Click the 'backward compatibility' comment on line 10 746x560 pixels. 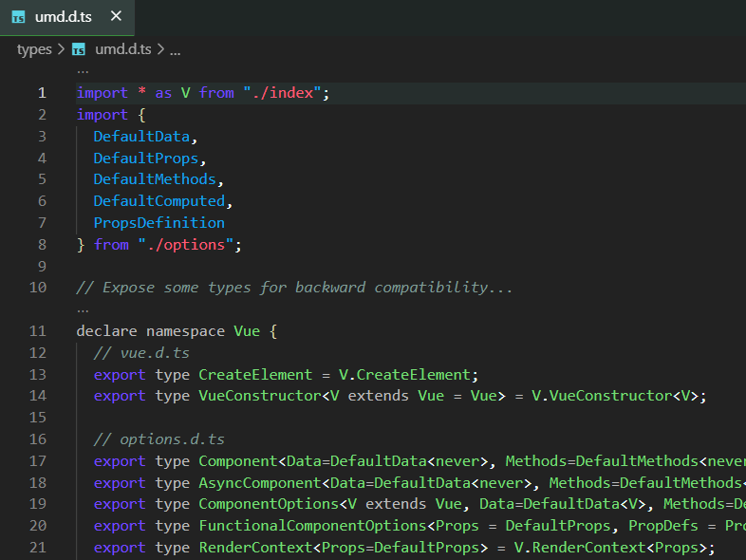[x=403, y=288]
